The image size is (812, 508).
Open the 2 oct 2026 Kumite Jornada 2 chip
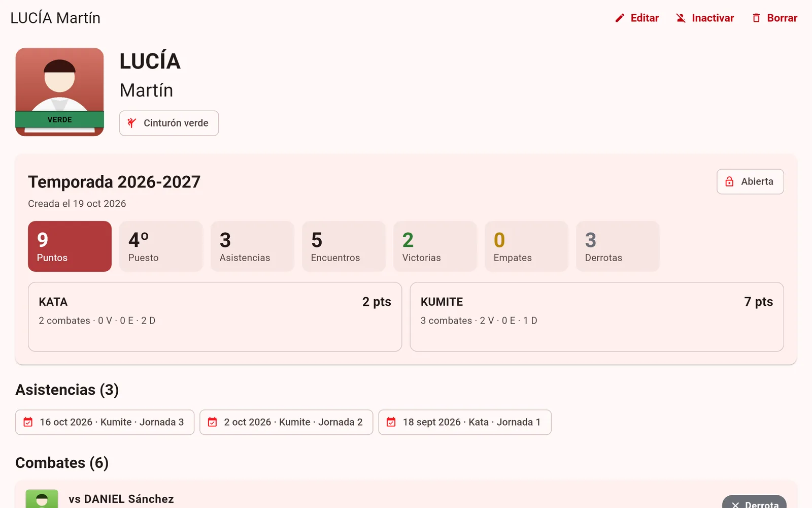[286, 422]
